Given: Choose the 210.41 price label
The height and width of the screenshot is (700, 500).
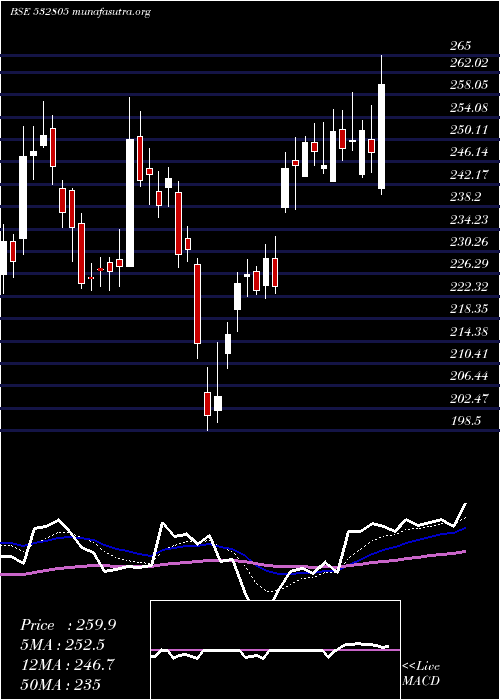Looking at the screenshot, I should (469, 354).
